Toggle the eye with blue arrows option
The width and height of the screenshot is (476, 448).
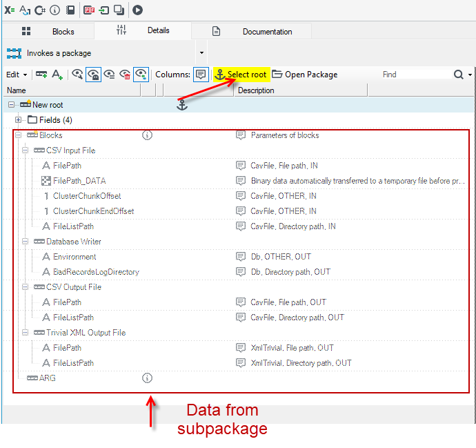[x=141, y=75]
